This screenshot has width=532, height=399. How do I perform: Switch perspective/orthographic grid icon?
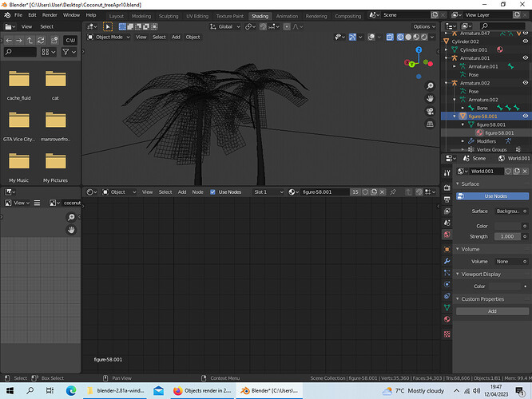coord(430,124)
